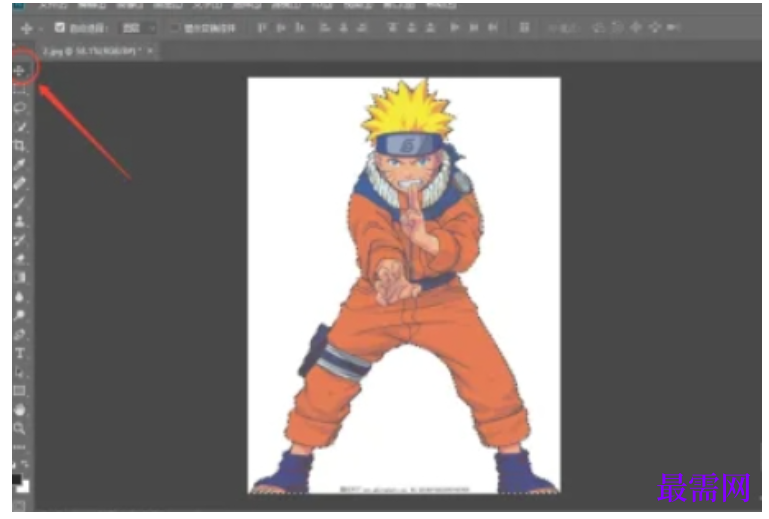The width and height of the screenshot is (769, 519).
Task: Click the Align Right Edges icon
Action: click(362, 27)
